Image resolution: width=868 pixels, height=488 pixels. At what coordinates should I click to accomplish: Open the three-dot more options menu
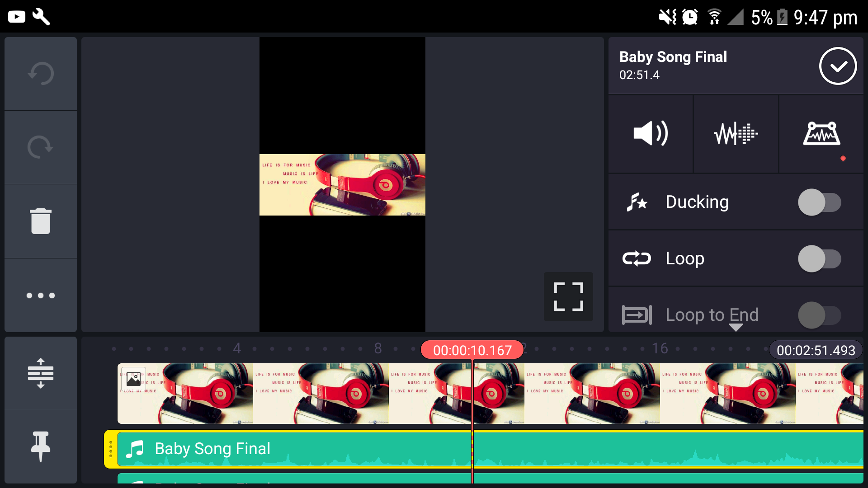tap(41, 296)
